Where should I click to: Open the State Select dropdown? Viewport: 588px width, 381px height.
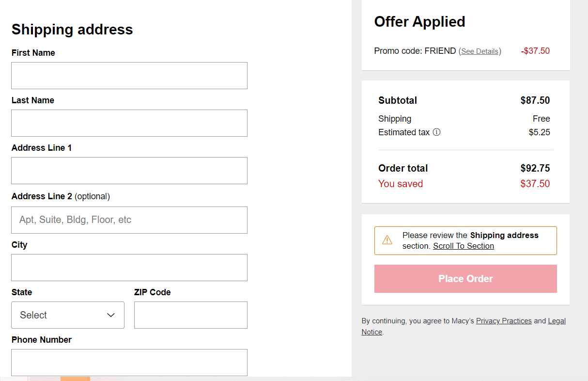67,315
